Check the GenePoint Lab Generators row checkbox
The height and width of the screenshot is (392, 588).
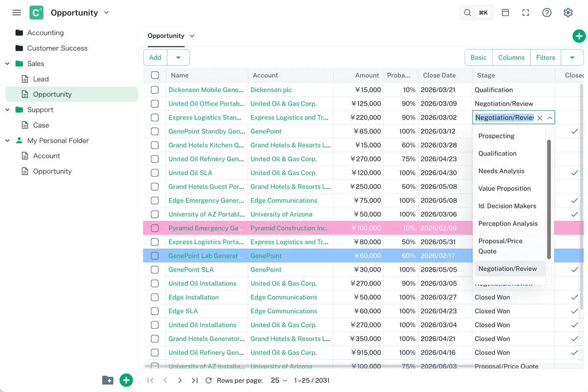pyautogui.click(x=155, y=256)
